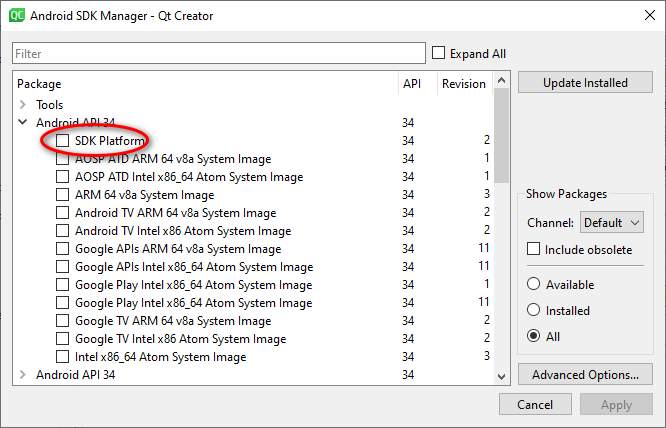Tick Android TV ARM 64 v8a System Image

click(62, 212)
